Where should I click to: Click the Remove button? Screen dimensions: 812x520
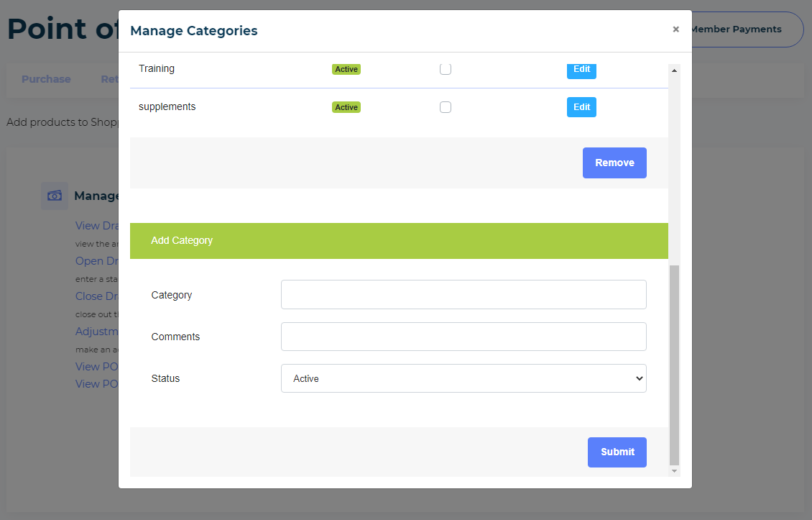click(614, 163)
